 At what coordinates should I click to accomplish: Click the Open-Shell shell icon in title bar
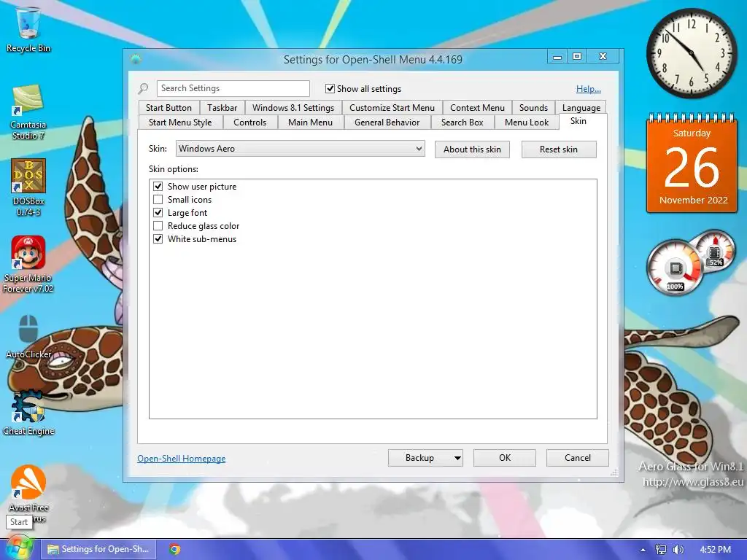point(136,59)
